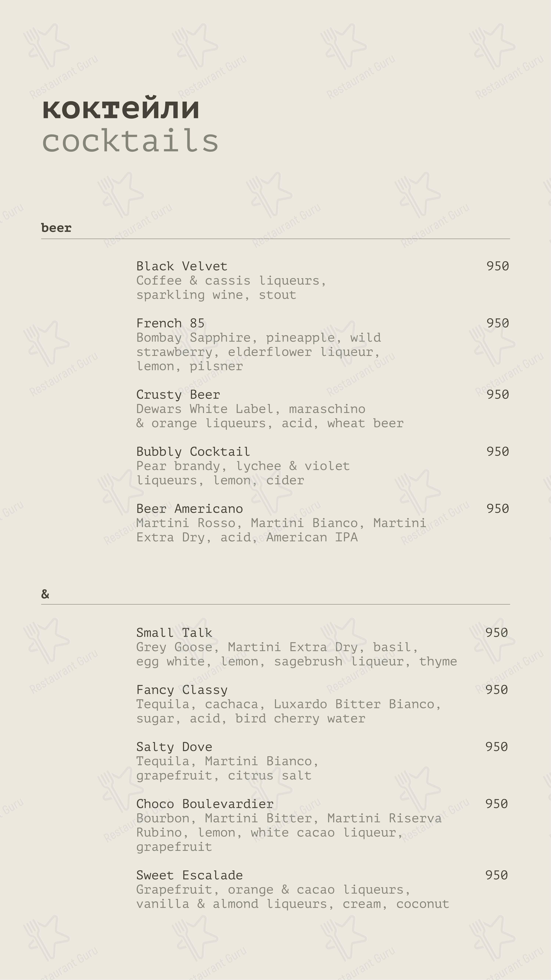Click the "Extra Dry, acid, American IPA" line
551x980 pixels.
click(x=247, y=537)
